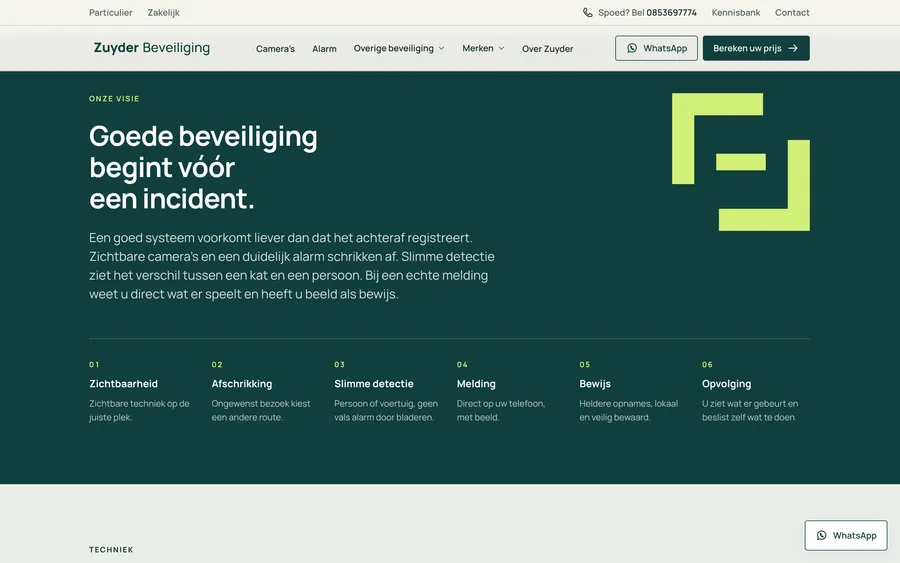Expand the Overige beveiliging chevron

441,49
